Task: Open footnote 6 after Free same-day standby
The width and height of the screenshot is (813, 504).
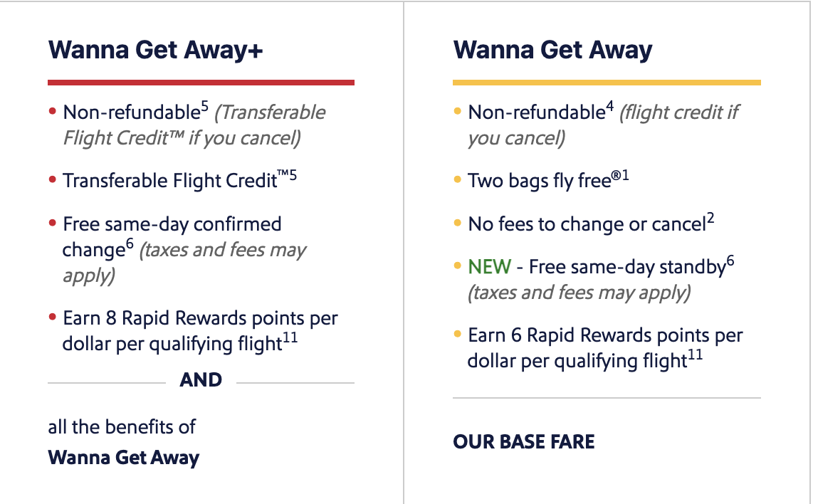Action: [730, 262]
